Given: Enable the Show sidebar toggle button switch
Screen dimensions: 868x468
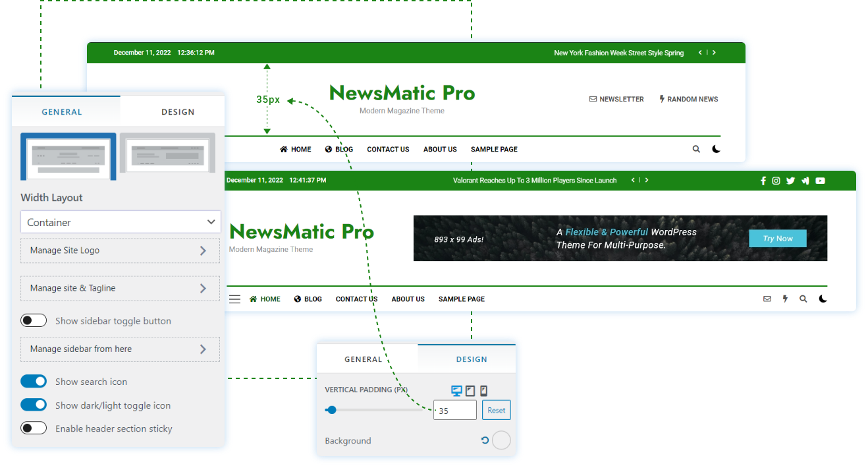Looking at the screenshot, I should tap(34, 321).
